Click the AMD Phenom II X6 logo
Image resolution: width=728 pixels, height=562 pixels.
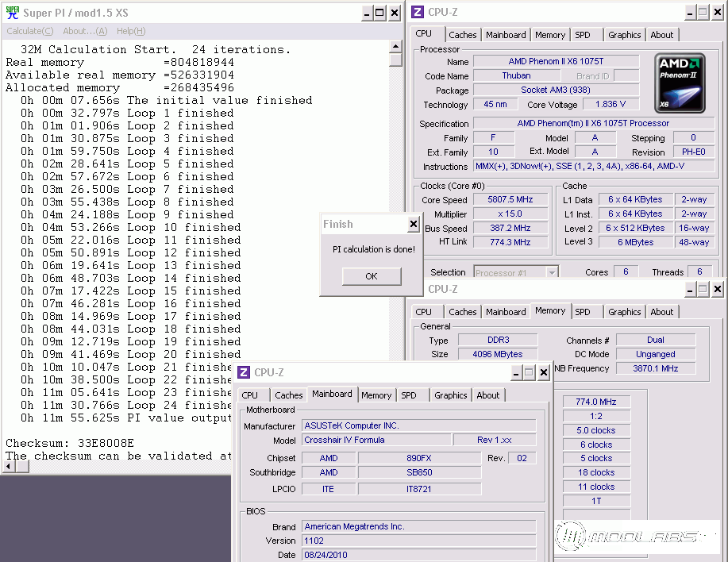click(680, 83)
